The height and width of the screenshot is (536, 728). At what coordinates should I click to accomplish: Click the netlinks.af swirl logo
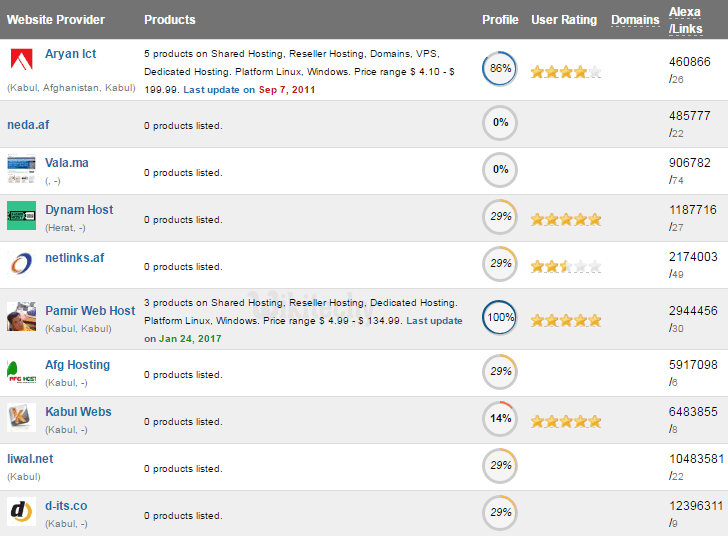click(21, 263)
